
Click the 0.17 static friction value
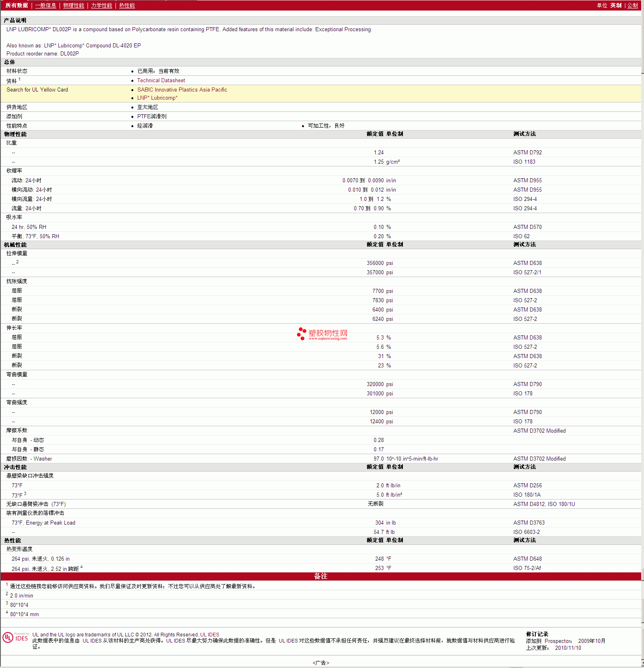click(379, 450)
